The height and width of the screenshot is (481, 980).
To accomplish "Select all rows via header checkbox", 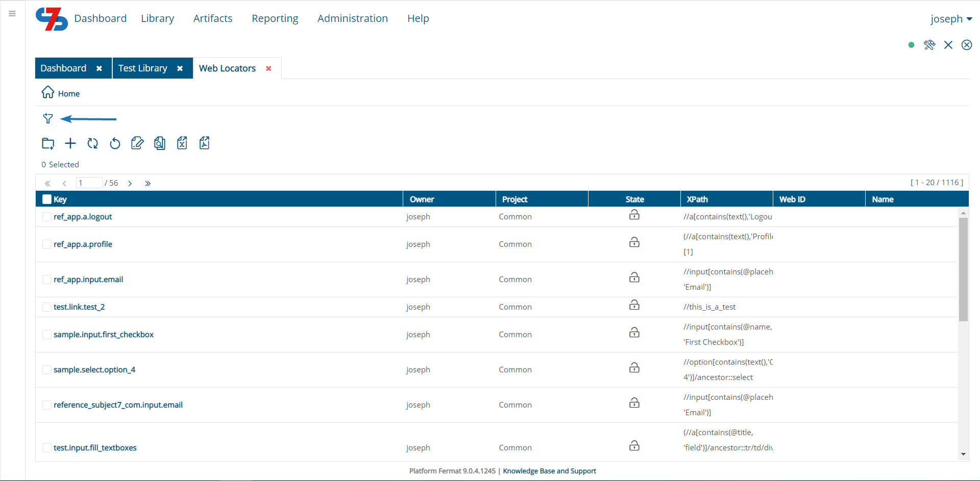I will point(46,199).
